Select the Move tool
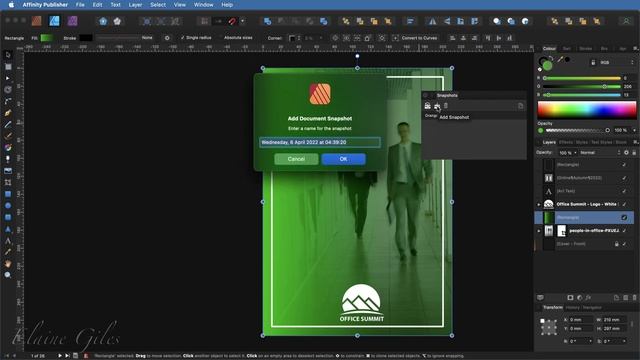The height and width of the screenshot is (360, 640). pos(8,55)
